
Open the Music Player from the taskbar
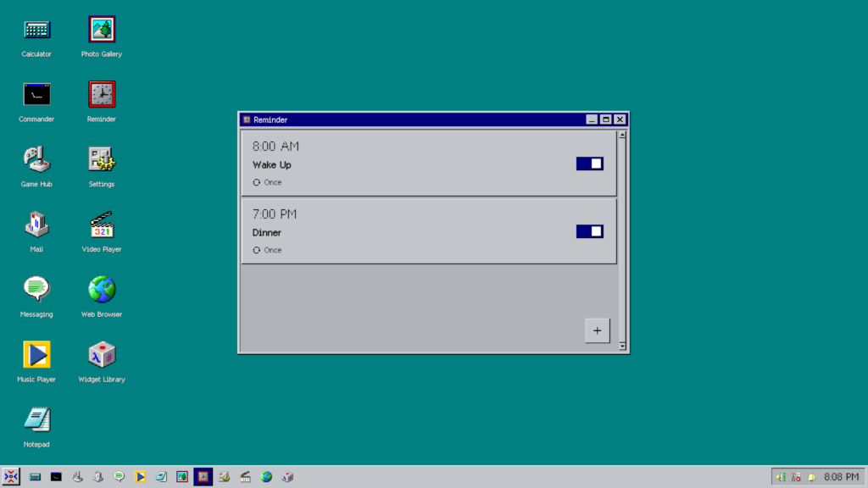141,477
